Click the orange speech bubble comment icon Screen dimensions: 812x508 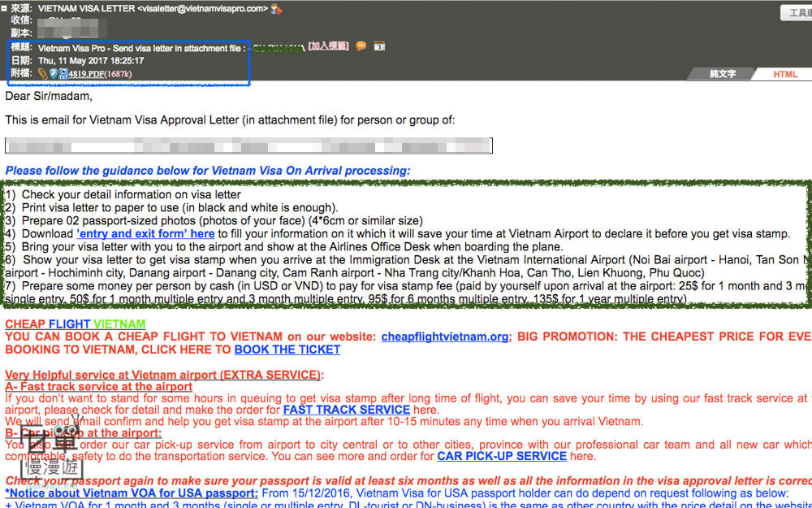click(x=361, y=46)
